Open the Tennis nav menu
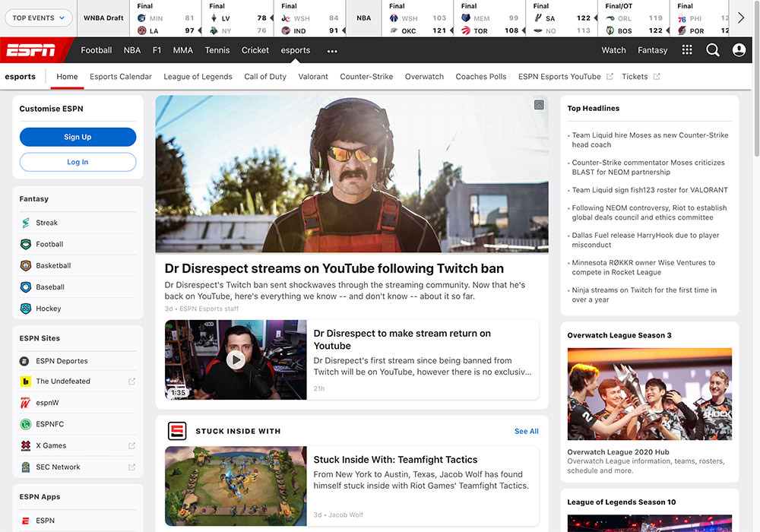The width and height of the screenshot is (760, 532). (x=217, y=50)
